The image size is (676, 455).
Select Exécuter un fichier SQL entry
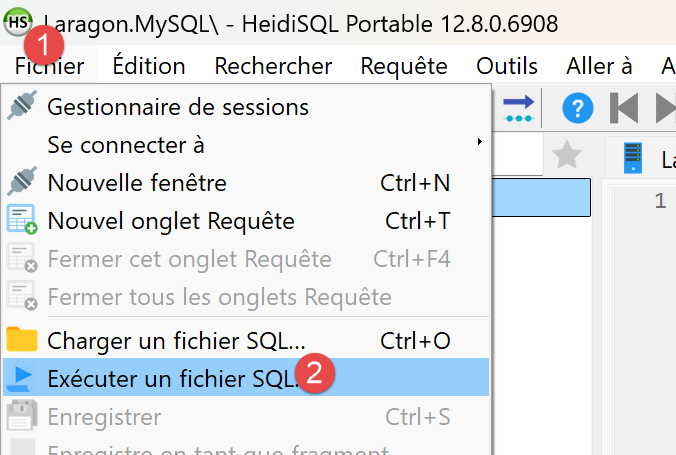point(246,377)
